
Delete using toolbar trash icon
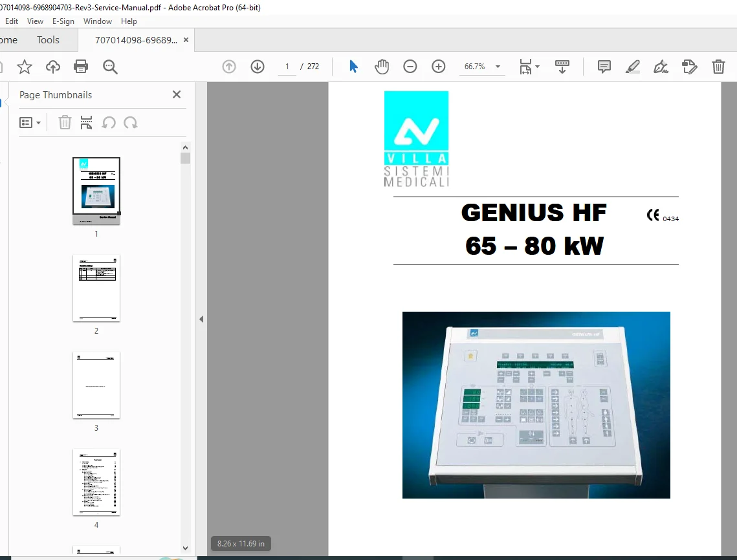[x=718, y=67]
